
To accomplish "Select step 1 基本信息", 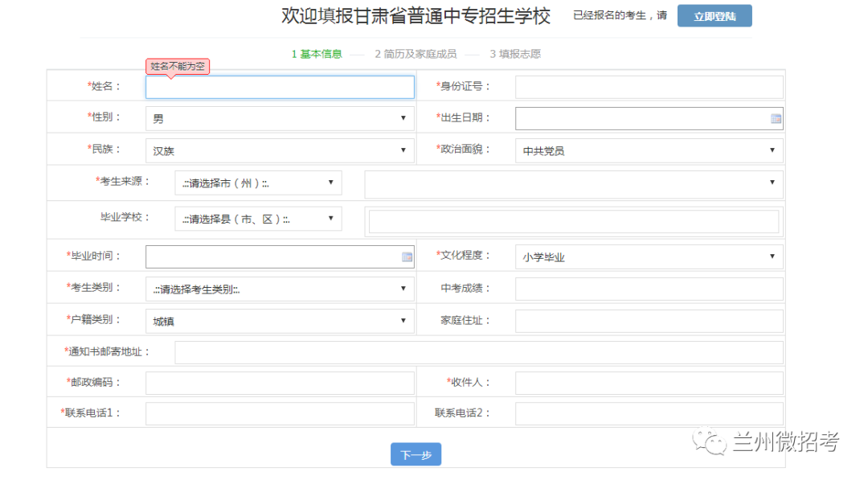I will pyautogui.click(x=316, y=54).
